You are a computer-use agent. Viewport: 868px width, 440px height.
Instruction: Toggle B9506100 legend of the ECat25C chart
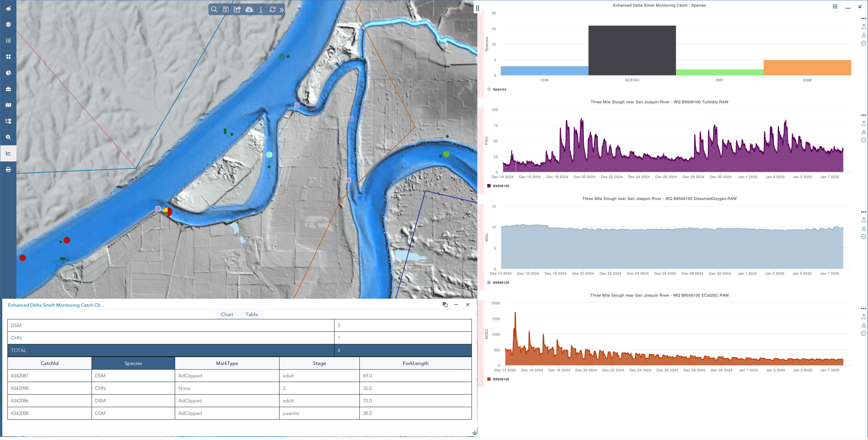[x=500, y=379]
